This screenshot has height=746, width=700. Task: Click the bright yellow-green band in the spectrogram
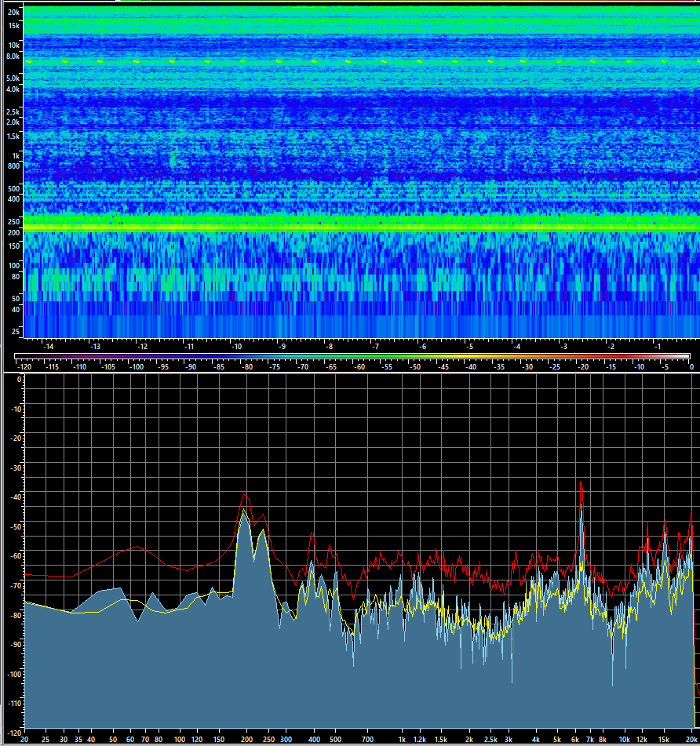362,227
